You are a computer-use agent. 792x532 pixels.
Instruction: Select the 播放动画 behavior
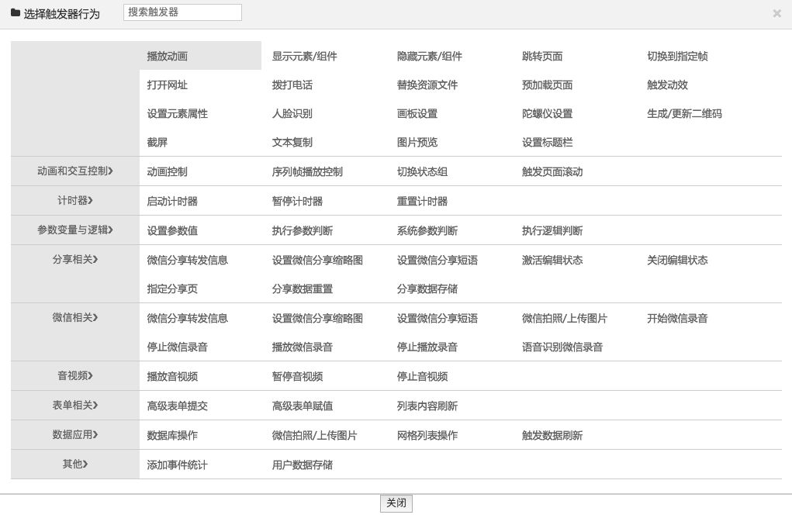click(168, 56)
